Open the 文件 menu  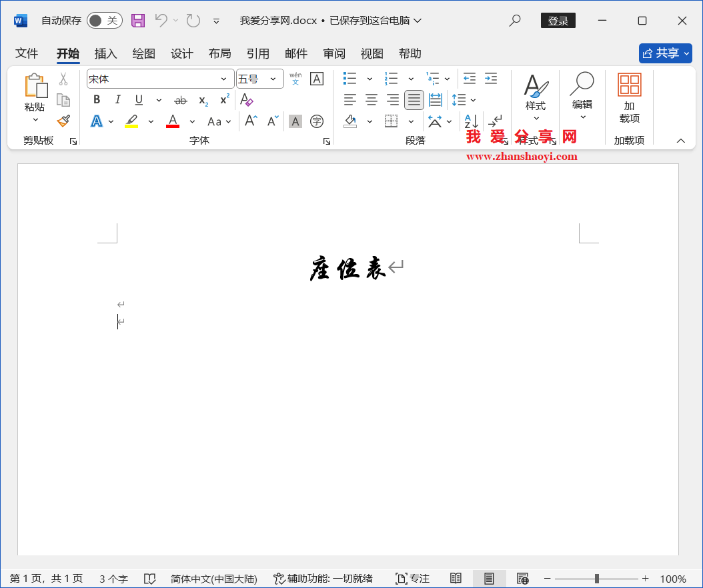(27, 53)
